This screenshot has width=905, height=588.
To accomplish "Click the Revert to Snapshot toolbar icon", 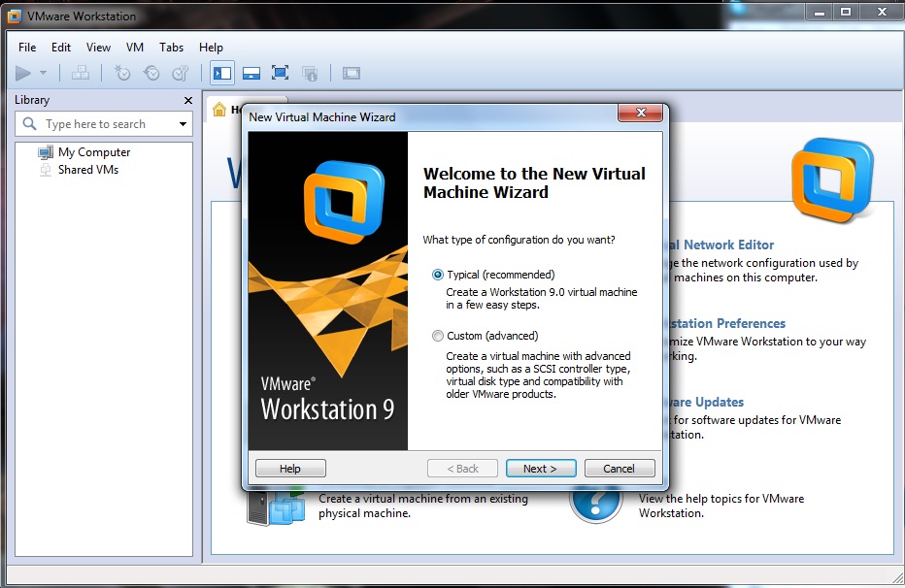I will [151, 73].
